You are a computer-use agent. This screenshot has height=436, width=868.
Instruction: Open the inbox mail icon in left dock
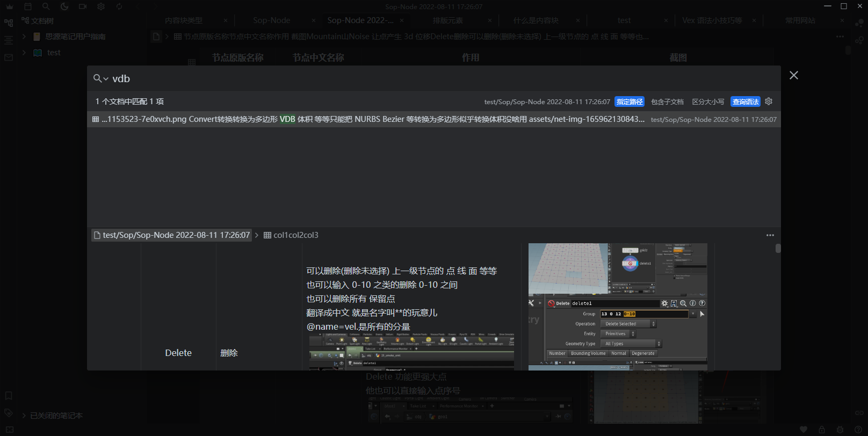[x=9, y=57]
